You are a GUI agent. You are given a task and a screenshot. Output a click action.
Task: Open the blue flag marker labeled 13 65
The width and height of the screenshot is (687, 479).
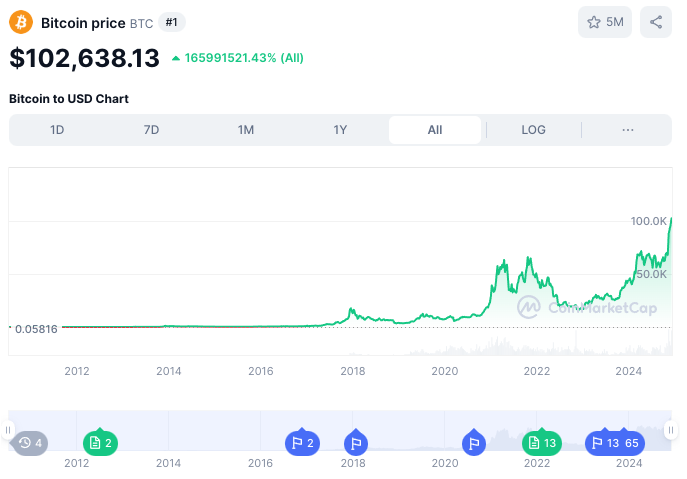(615, 442)
